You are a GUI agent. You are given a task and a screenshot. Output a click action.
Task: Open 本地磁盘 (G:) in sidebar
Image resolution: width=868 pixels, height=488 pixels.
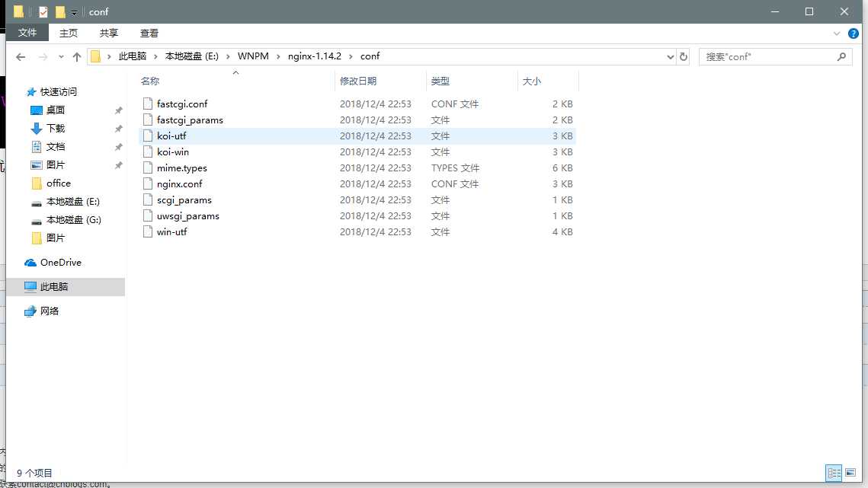[73, 220]
